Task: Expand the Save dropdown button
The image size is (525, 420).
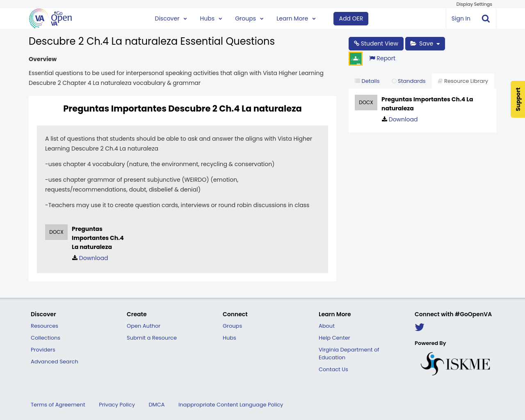Action: point(425,43)
